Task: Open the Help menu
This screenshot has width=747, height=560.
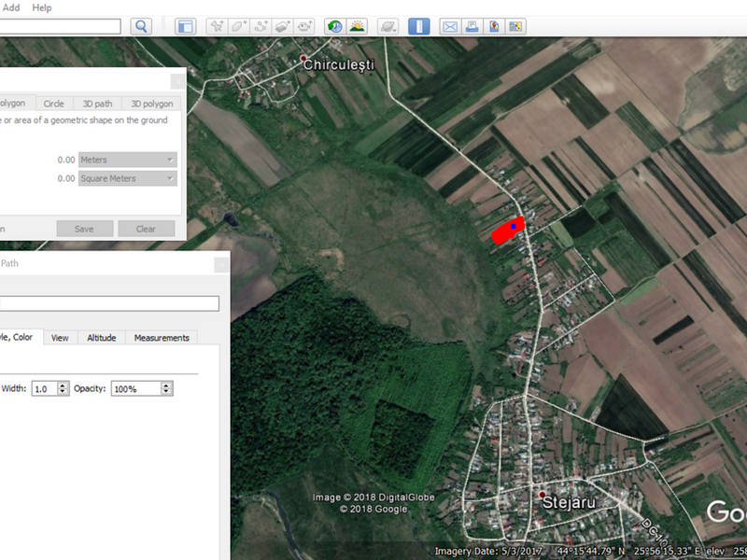Action: tap(42, 7)
